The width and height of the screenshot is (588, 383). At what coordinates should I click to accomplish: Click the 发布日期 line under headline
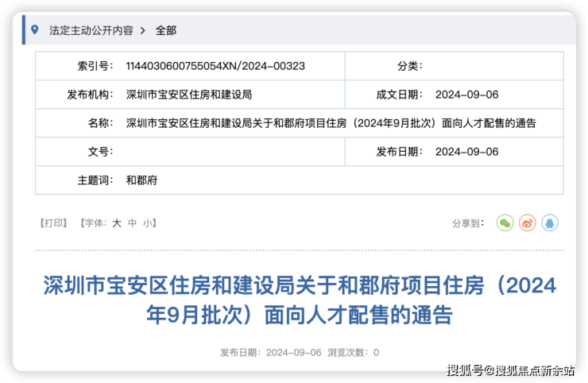(x=270, y=353)
